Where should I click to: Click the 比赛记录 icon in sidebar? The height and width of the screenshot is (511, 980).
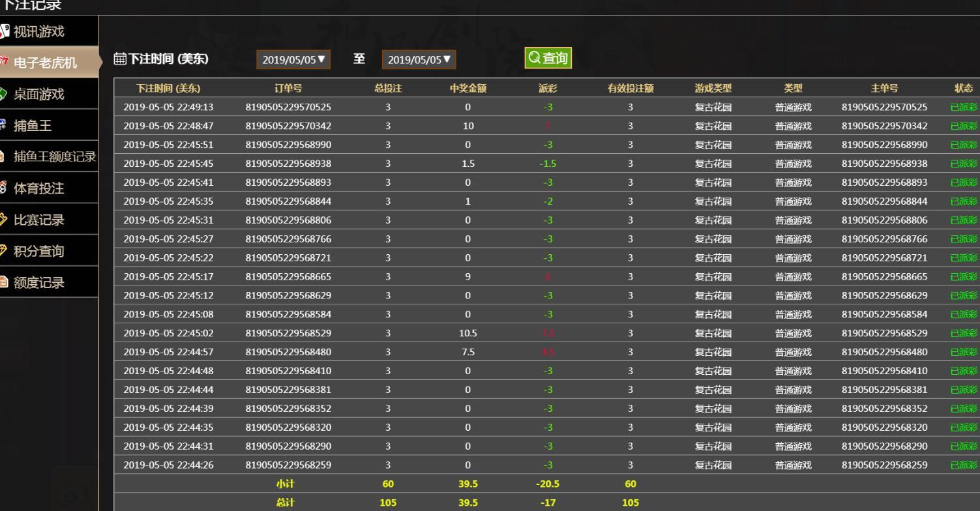[4, 220]
